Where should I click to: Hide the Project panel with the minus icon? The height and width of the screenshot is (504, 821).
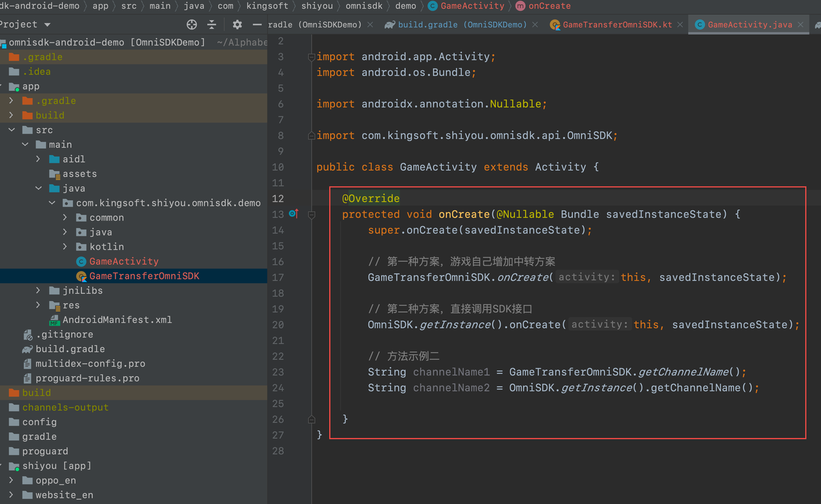[x=257, y=24]
